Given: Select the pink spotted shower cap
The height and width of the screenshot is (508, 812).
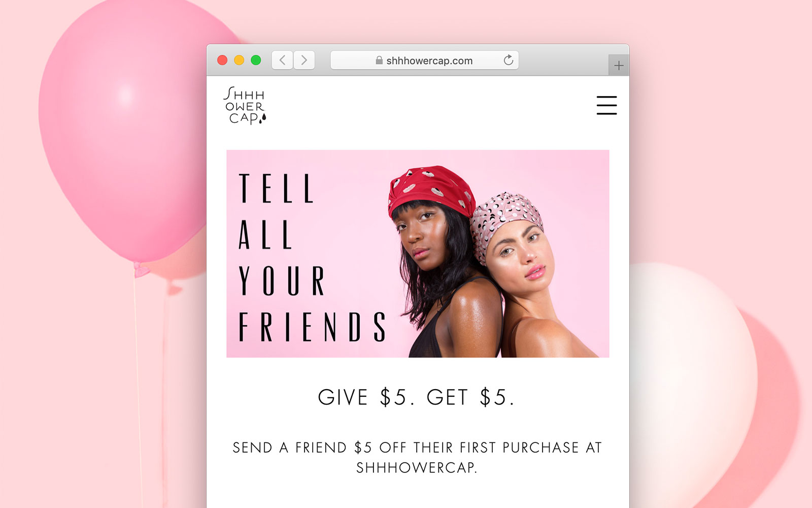Looking at the screenshot, I should coord(505,219).
